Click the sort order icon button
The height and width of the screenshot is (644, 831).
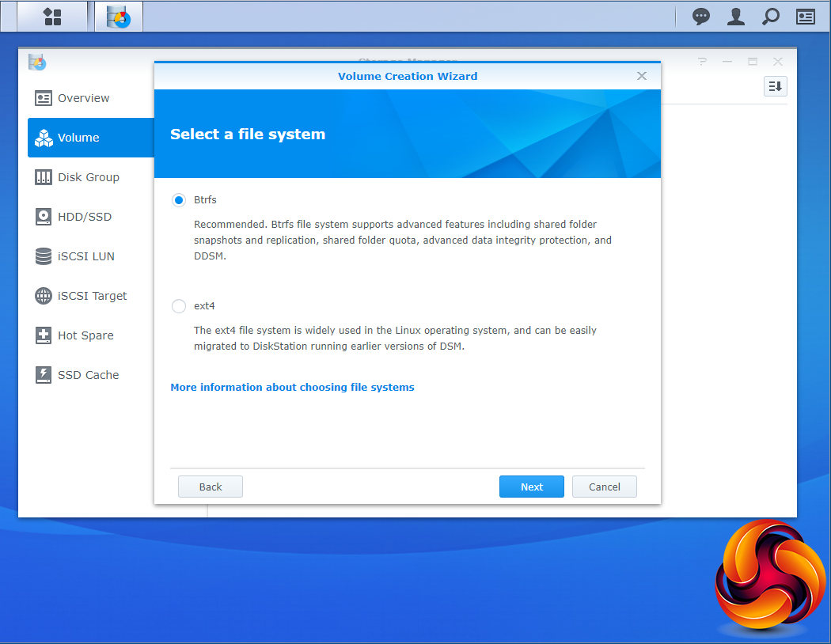pyautogui.click(x=776, y=86)
